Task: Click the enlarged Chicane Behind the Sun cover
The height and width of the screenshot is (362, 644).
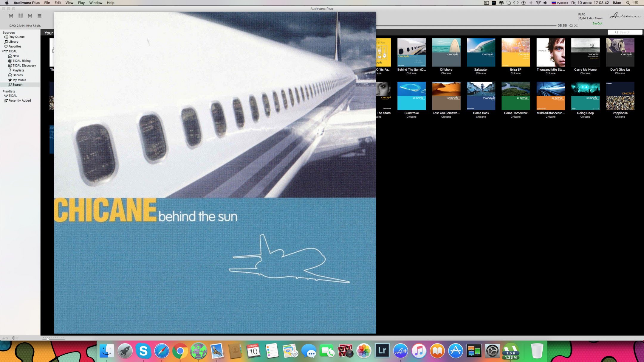Action: point(215,173)
